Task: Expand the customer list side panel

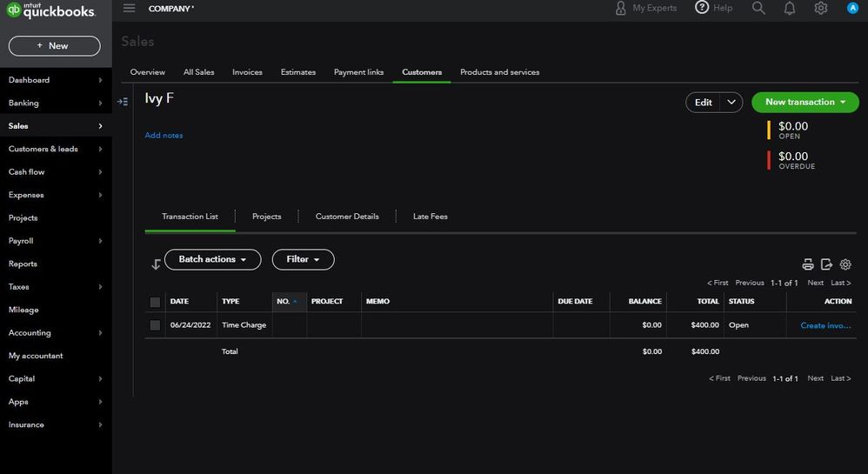Action: (x=123, y=102)
